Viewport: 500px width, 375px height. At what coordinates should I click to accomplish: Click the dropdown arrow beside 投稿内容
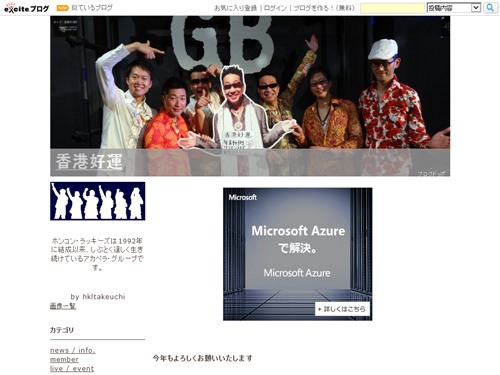(476, 8)
